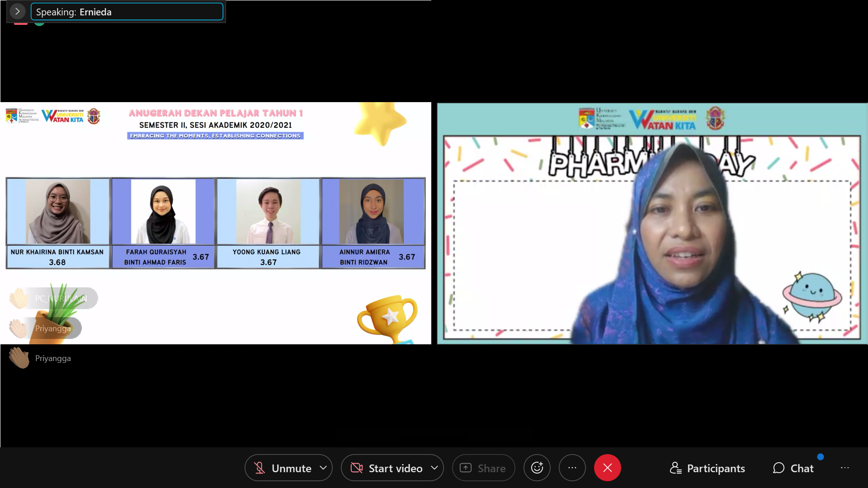The width and height of the screenshot is (868, 488).
Task: Expand audio options arrow beside Unmute
Action: click(323, 468)
